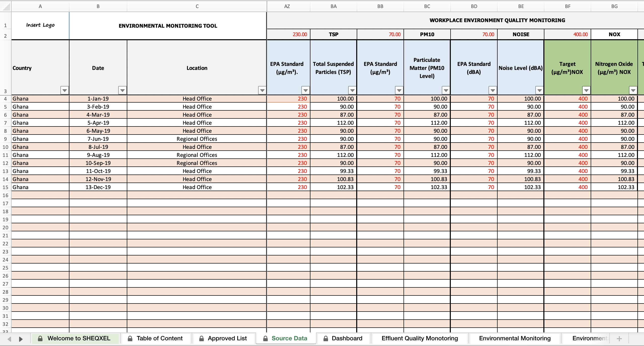
Task: Select the Source Data sheet tab
Action: click(286, 338)
